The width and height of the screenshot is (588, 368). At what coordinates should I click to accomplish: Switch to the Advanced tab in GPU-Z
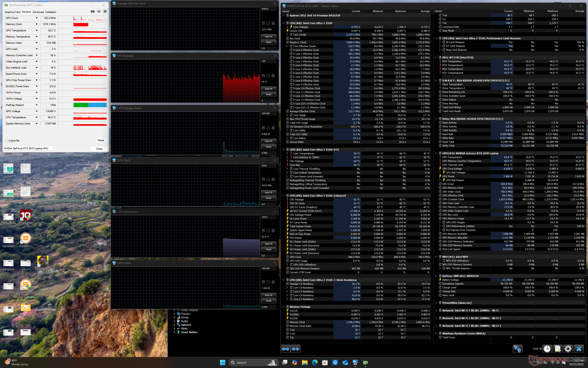[38, 12]
